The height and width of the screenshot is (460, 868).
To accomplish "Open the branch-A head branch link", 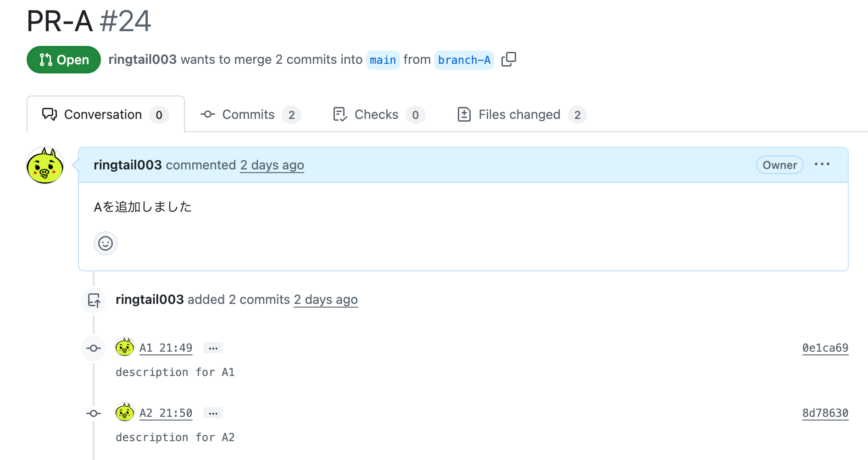I will (464, 60).
